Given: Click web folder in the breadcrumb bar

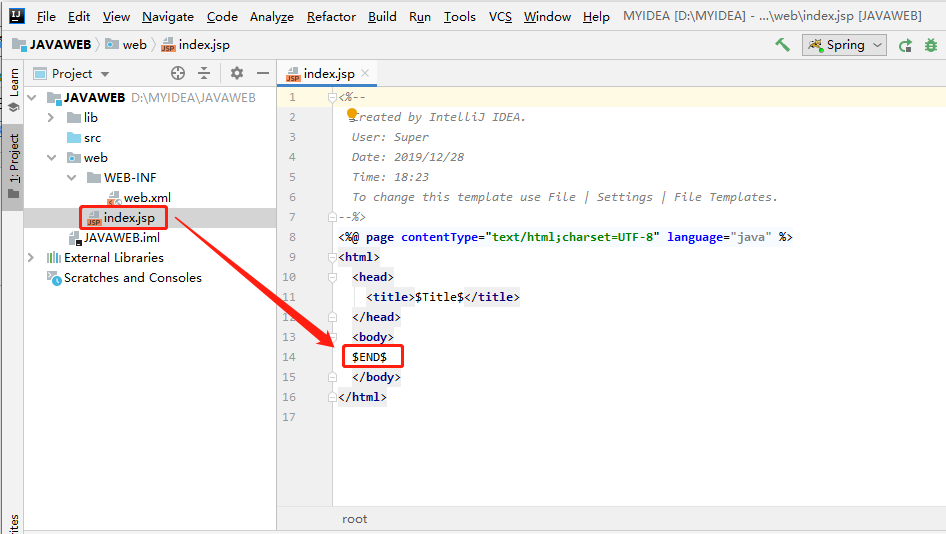Looking at the screenshot, I should (x=126, y=45).
